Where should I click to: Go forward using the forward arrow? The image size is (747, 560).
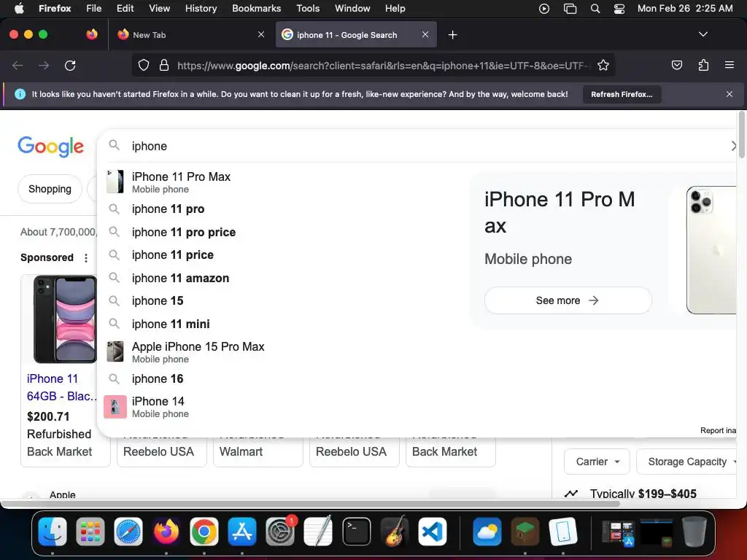pyautogui.click(x=43, y=65)
